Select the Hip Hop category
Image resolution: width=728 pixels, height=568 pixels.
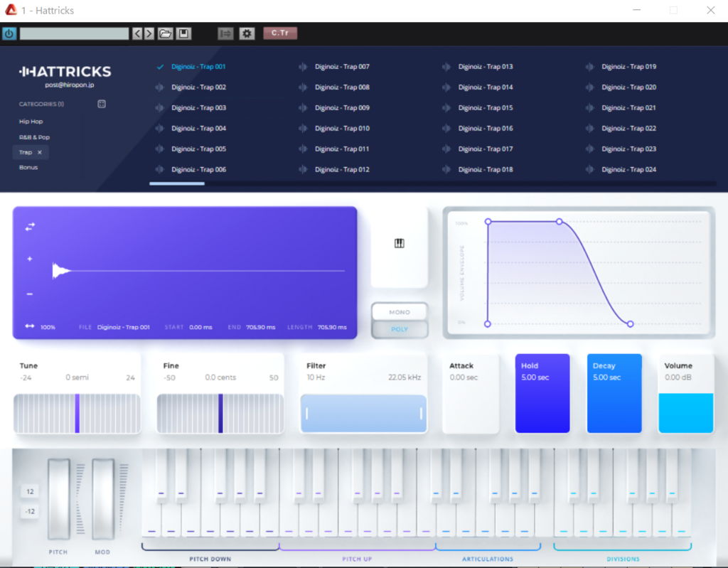point(31,122)
